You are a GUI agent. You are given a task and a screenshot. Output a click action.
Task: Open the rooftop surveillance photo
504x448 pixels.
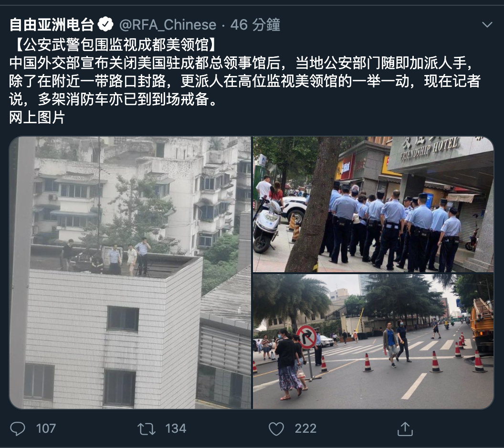point(130,273)
